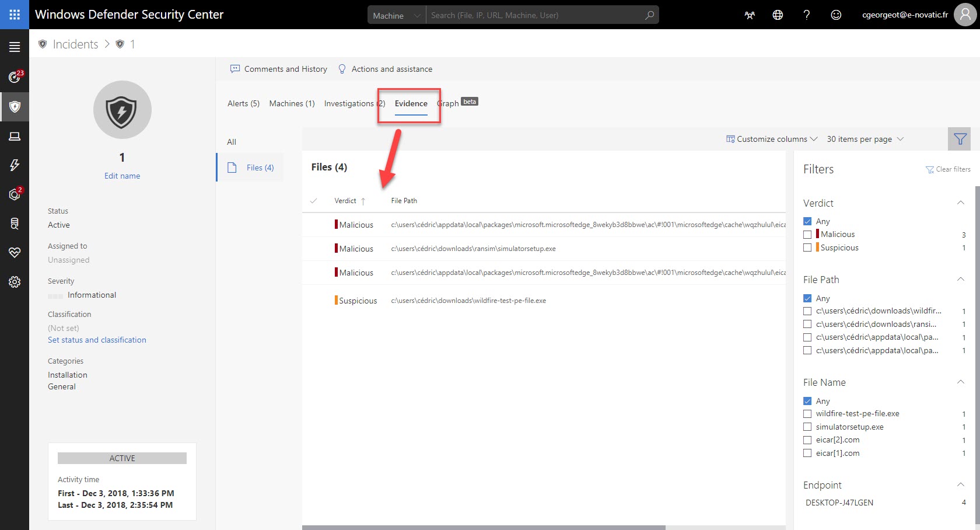Open the Graph beta tab
This screenshot has width=980, height=530.
pyautogui.click(x=457, y=103)
